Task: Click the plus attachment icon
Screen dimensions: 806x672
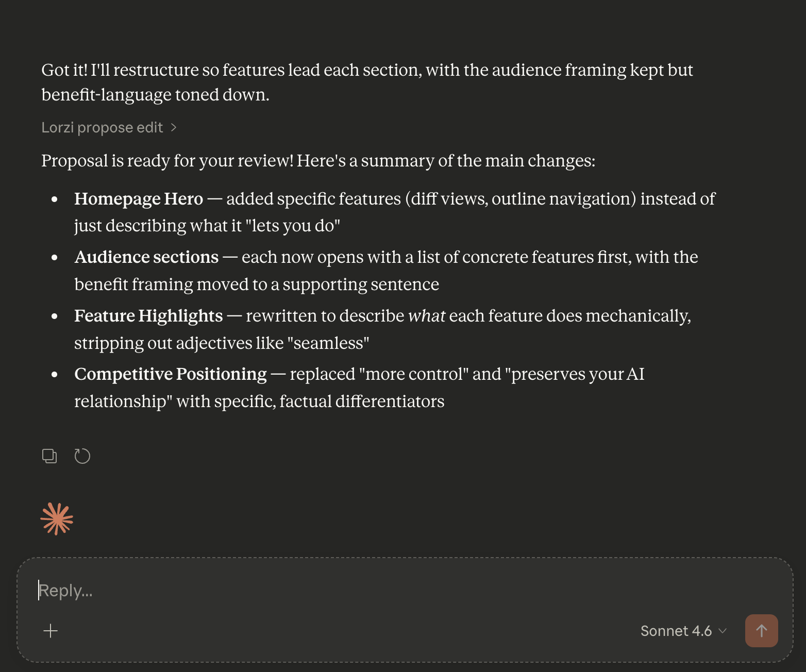Action: pyautogui.click(x=51, y=630)
